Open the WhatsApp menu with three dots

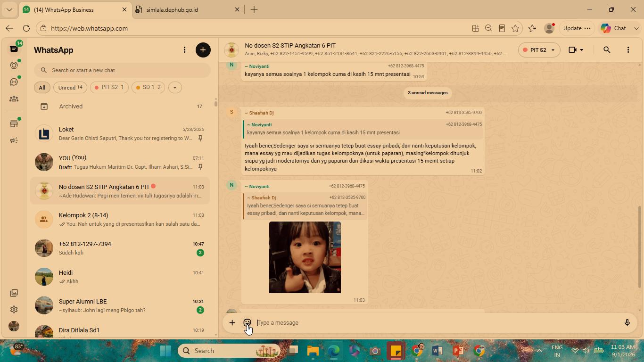point(184,50)
